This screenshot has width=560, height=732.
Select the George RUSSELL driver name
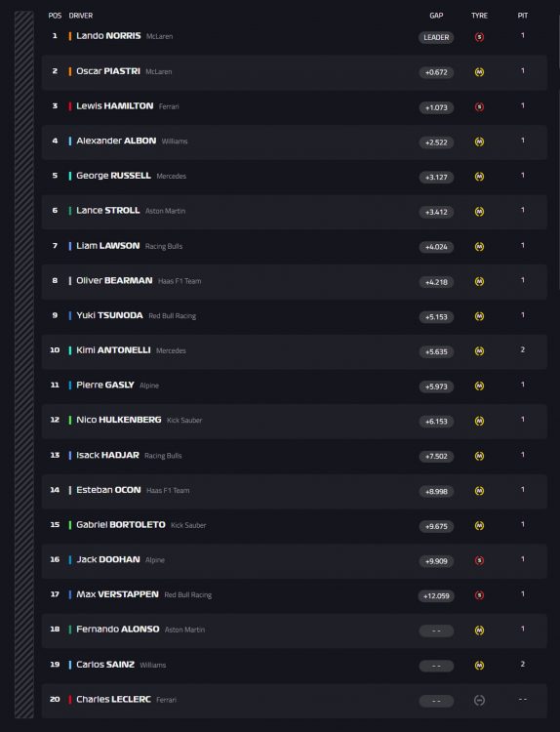(113, 176)
